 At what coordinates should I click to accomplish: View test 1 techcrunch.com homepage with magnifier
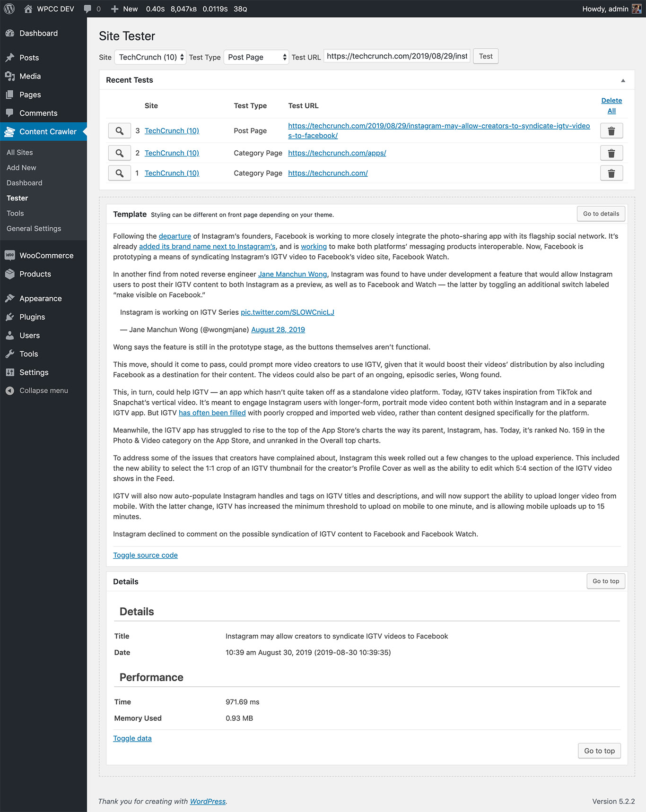click(x=120, y=173)
